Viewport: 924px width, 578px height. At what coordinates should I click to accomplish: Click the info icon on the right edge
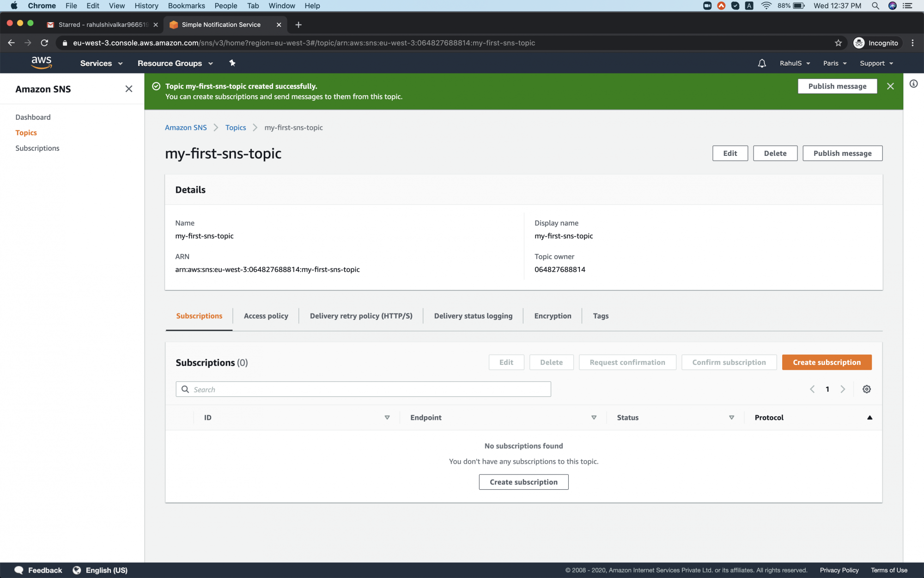[914, 84]
